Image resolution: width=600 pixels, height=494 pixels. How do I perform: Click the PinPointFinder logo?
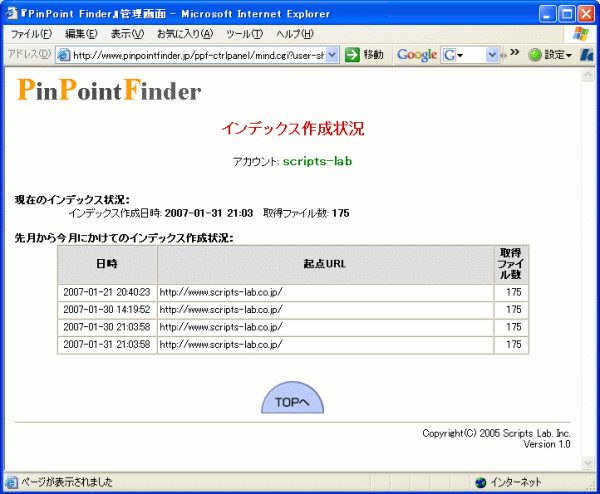coord(109,90)
